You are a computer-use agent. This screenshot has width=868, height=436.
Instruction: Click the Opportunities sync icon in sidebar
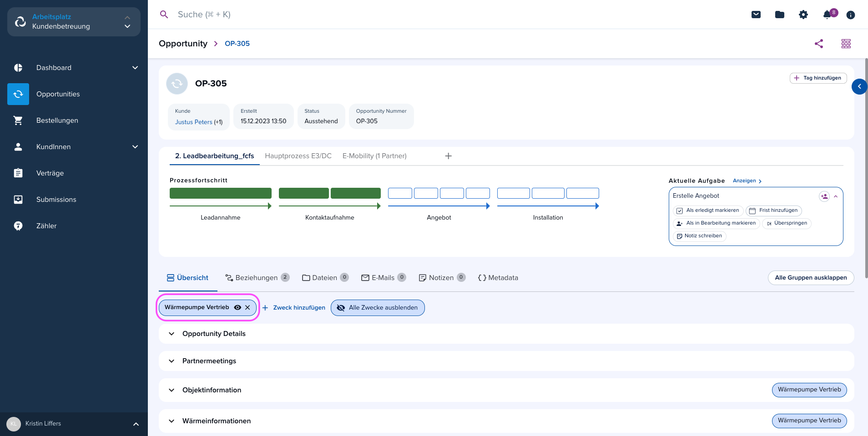18,94
